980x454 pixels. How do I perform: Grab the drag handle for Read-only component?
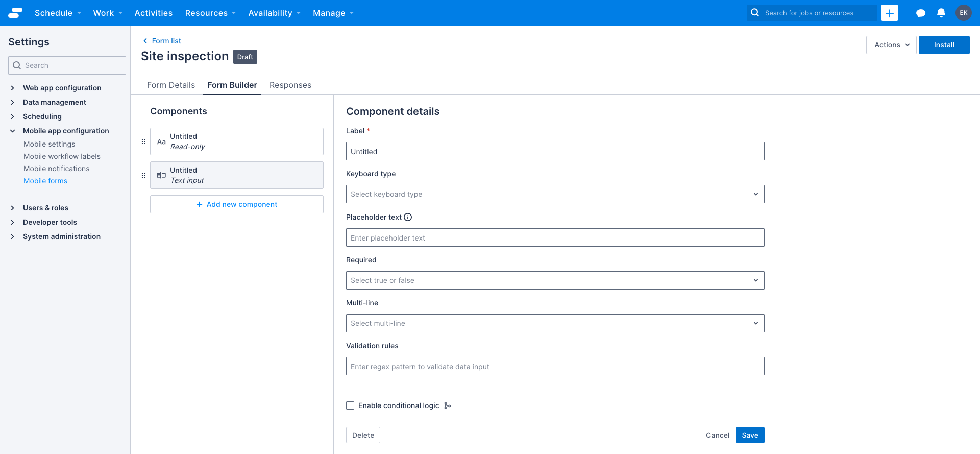(x=143, y=141)
